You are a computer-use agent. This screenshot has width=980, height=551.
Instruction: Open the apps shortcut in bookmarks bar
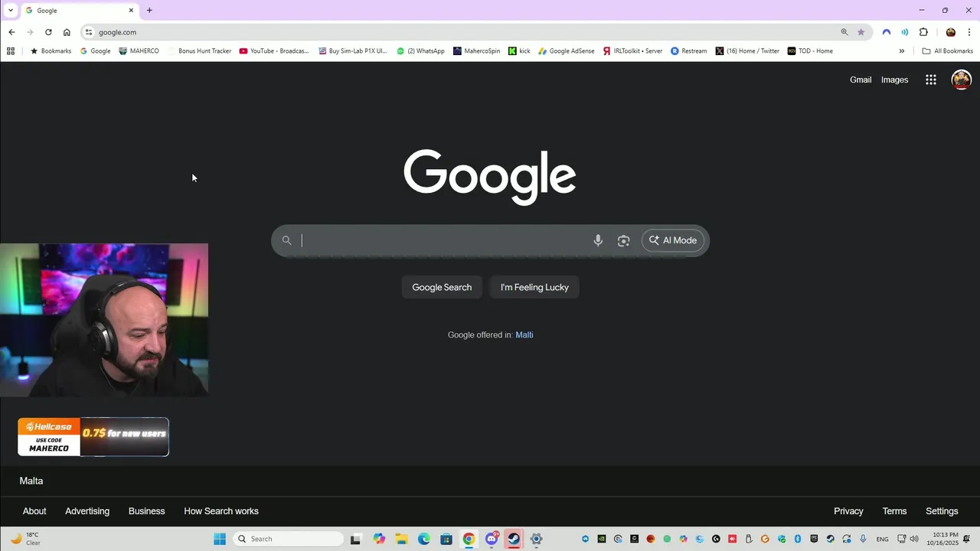coord(11,51)
